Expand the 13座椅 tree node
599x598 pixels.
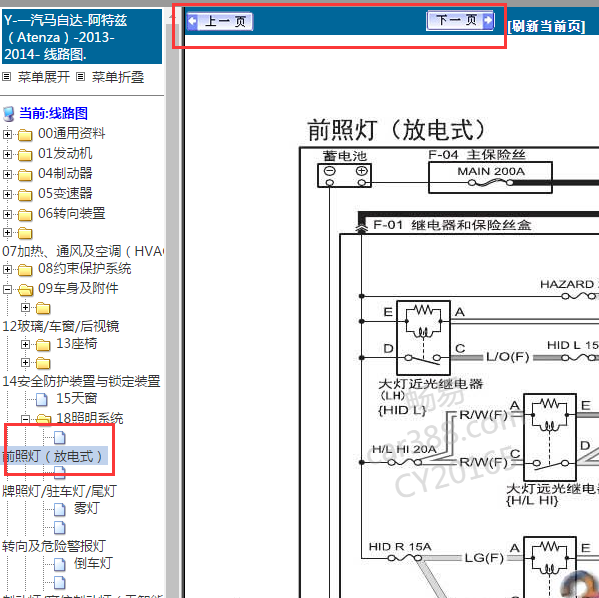[25, 344]
